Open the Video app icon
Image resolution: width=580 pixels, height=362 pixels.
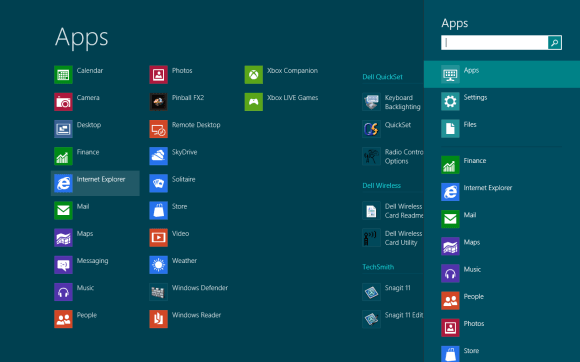pyautogui.click(x=158, y=238)
